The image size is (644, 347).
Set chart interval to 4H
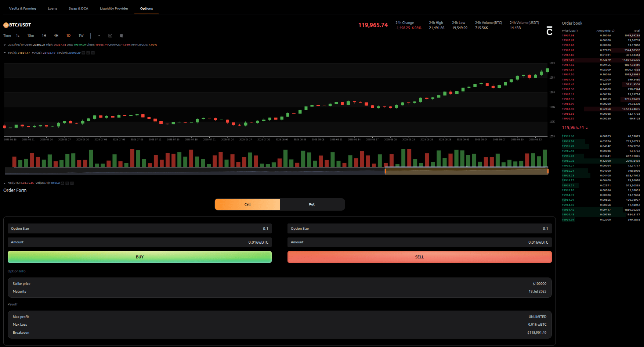[56, 36]
